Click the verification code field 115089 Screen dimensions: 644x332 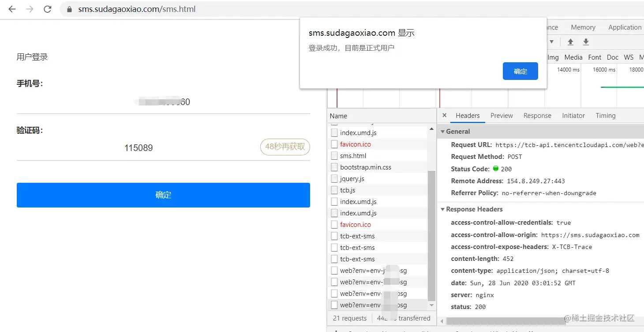139,148
